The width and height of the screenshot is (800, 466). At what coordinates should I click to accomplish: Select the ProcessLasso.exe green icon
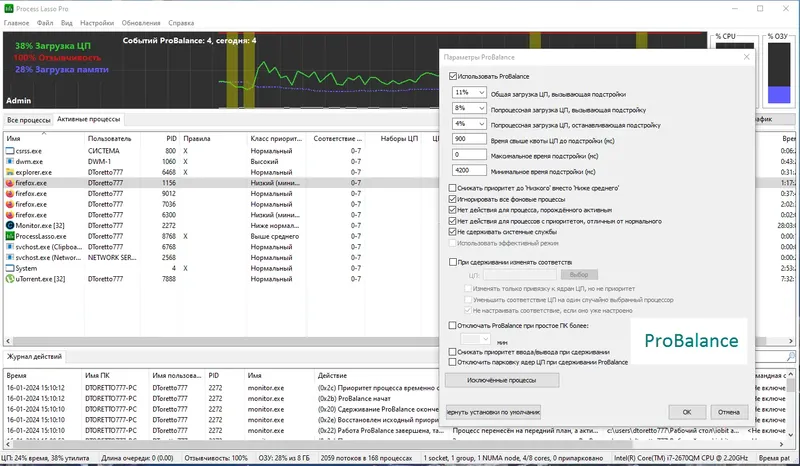[10, 236]
